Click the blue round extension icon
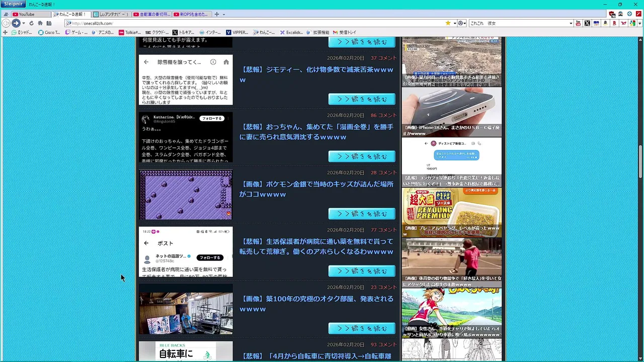This screenshot has width=644, height=362. [629, 14]
